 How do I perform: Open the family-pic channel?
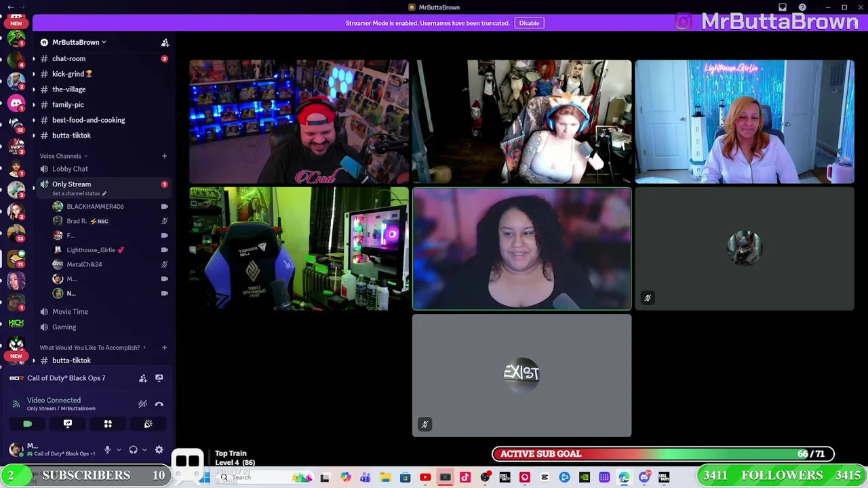tap(103, 105)
